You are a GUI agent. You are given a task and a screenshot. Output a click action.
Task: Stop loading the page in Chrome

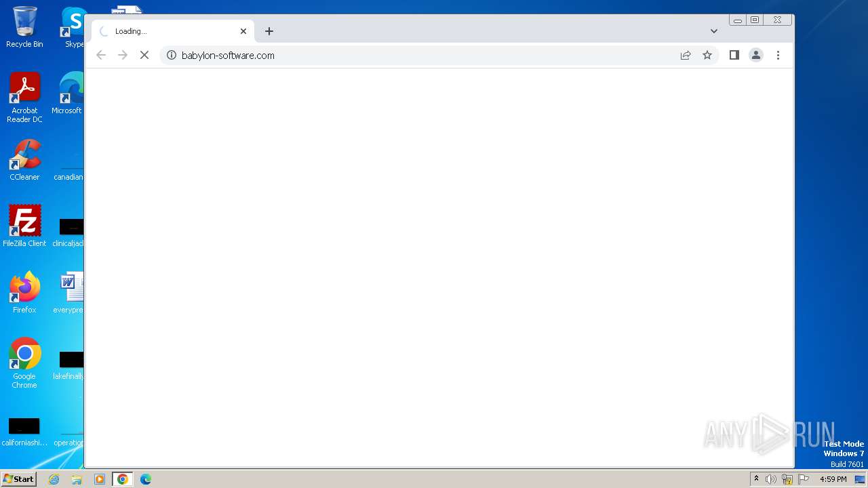(144, 56)
